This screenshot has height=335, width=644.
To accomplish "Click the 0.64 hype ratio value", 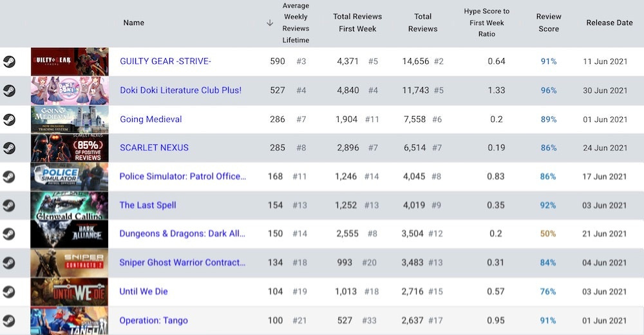I will [497, 61].
